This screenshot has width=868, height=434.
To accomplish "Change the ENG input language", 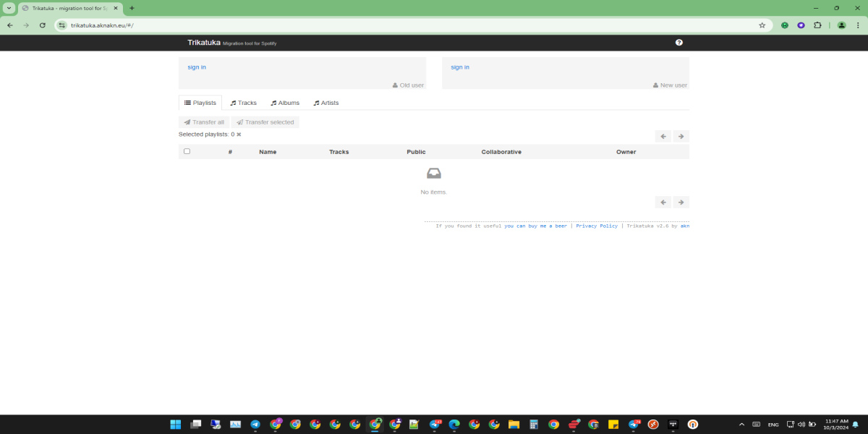I will pos(773,425).
